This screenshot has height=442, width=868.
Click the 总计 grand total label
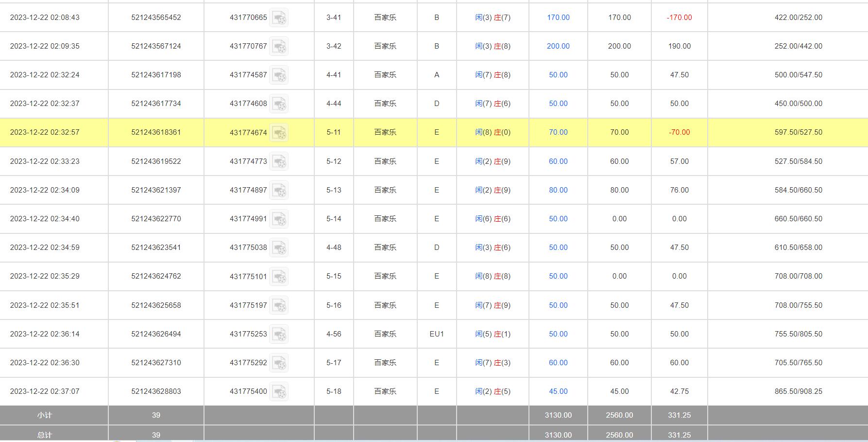click(44, 435)
